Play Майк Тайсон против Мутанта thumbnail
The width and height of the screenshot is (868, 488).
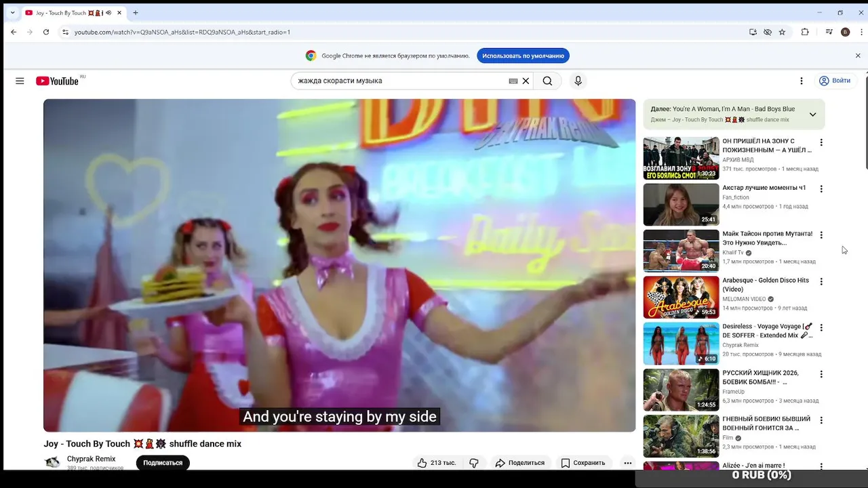pos(681,251)
